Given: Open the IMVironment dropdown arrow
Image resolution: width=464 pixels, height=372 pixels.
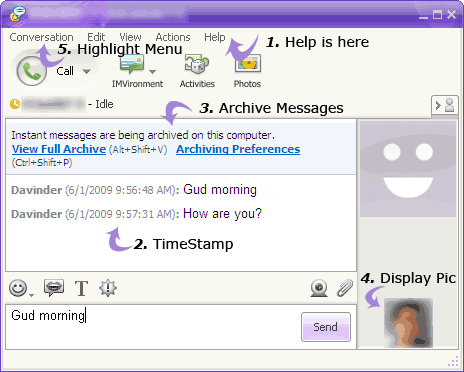Looking at the screenshot, I should click(152, 72).
